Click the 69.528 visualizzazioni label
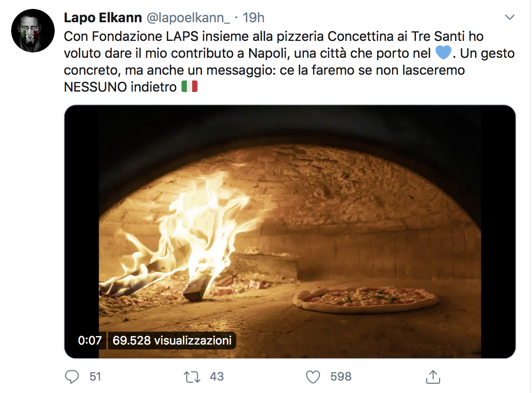The width and height of the screenshot is (532, 393). pos(172,340)
